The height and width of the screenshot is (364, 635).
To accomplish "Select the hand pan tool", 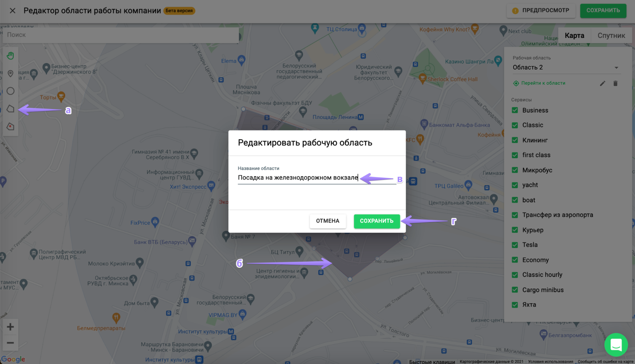I will coord(10,56).
